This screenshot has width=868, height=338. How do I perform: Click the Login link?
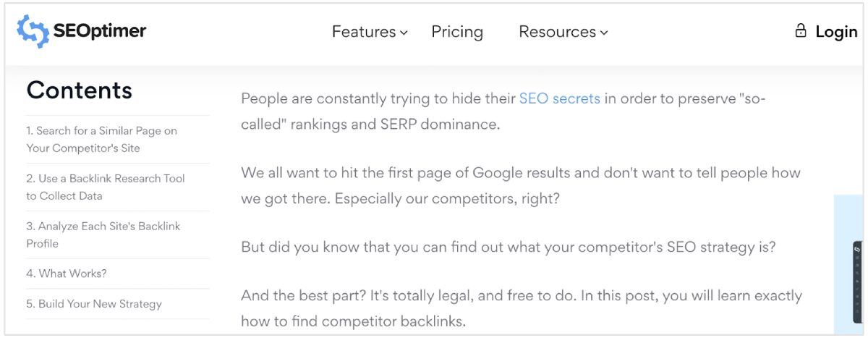click(836, 32)
